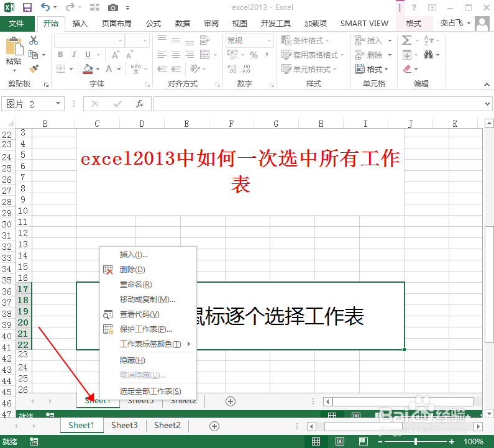
Task: Toggle top vertical alignment
Action: [x=162, y=39]
